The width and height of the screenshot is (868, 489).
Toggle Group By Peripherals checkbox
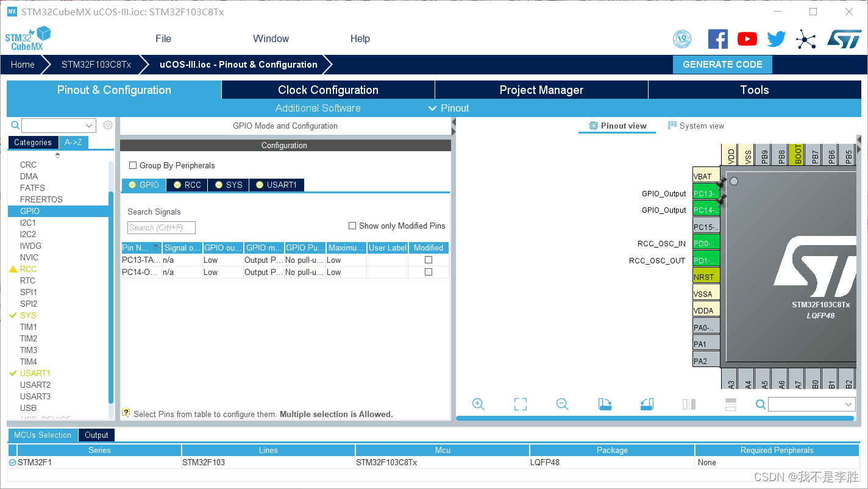click(133, 165)
